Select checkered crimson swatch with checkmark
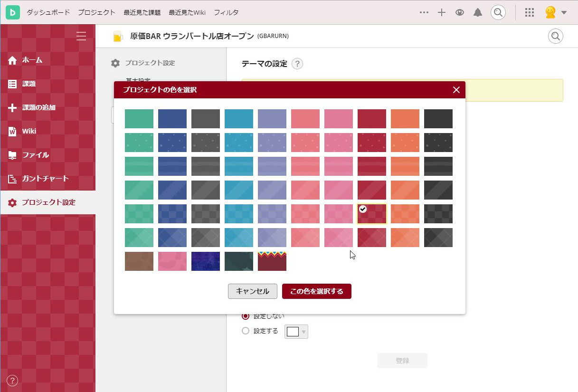Screen dimensions: 578x392 click(372, 214)
